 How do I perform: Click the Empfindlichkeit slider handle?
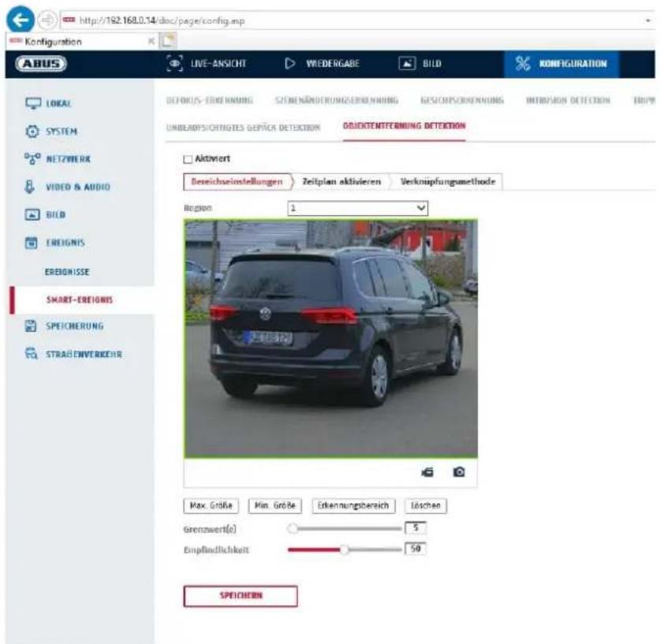pos(345,549)
